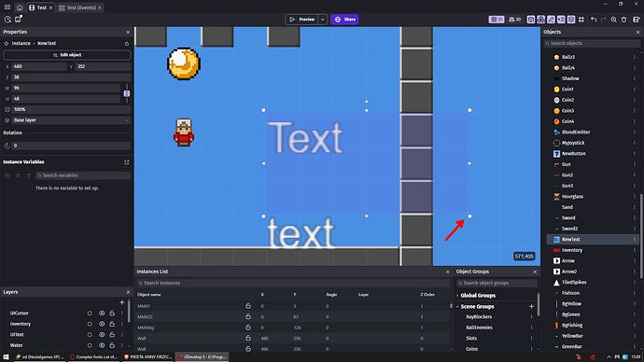Viewport: 644px width, 362px height.
Task: Click the Share button
Action: [x=344, y=20]
